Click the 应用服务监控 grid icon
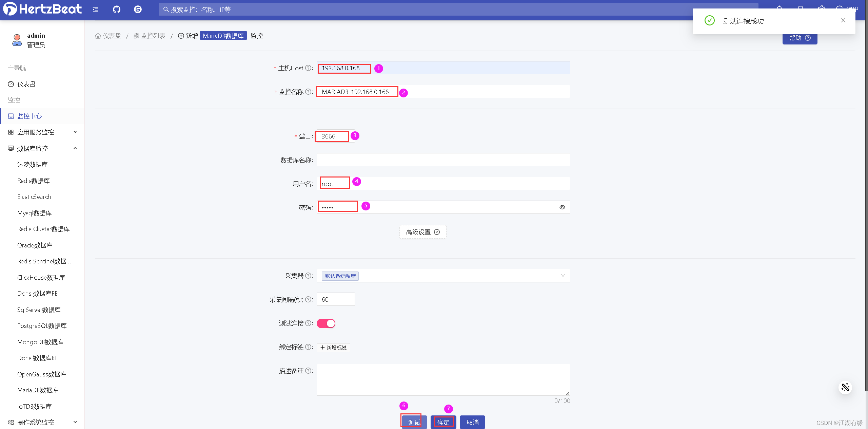The width and height of the screenshot is (868, 429). (x=11, y=132)
